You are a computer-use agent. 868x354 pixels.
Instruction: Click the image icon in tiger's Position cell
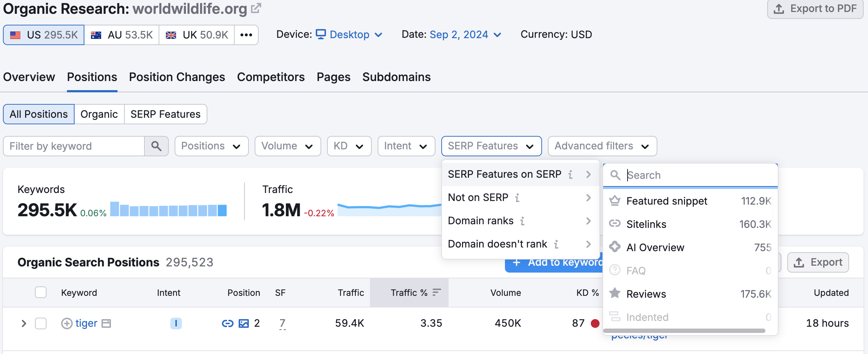tap(244, 323)
